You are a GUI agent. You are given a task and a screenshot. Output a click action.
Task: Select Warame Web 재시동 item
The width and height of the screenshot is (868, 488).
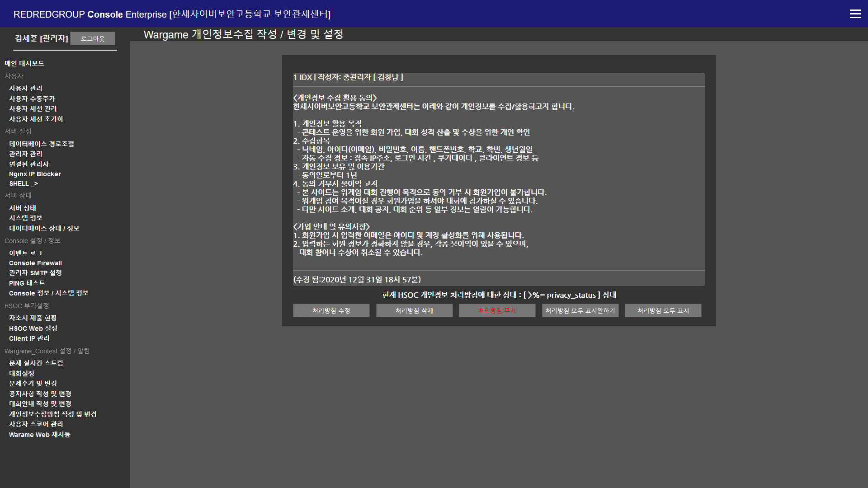pos(40,435)
